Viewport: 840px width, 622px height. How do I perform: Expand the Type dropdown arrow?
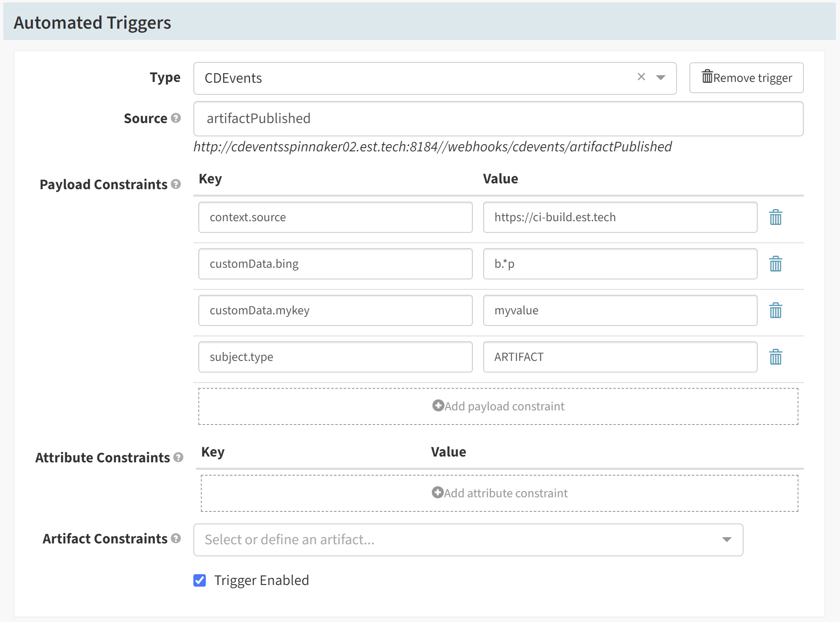660,78
